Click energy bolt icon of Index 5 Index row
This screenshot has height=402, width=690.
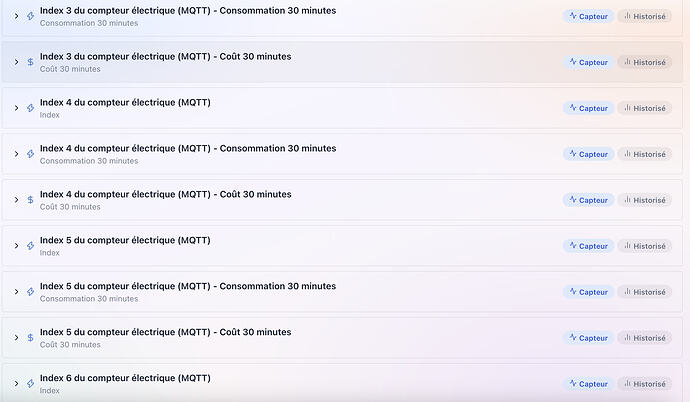click(30, 246)
